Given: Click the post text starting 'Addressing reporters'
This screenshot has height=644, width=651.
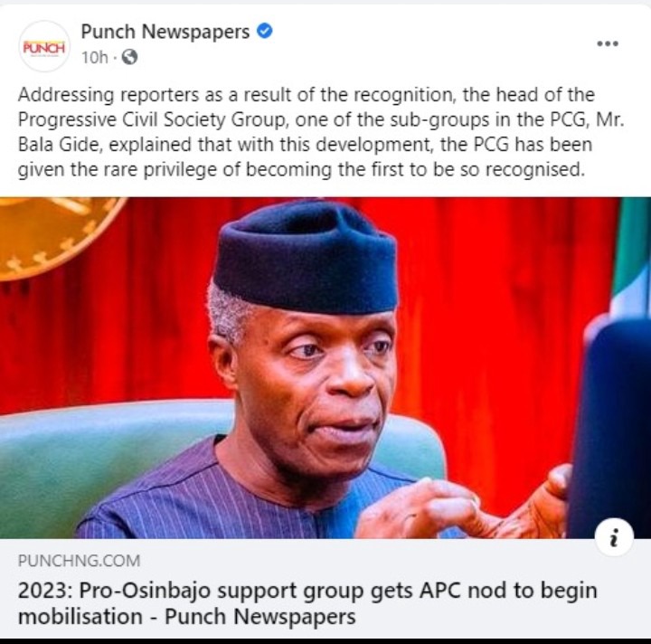Looking at the screenshot, I should (x=320, y=132).
